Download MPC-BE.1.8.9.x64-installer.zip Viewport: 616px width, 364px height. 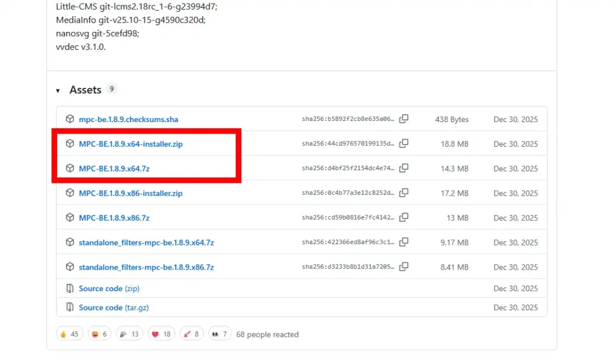pyautogui.click(x=131, y=144)
